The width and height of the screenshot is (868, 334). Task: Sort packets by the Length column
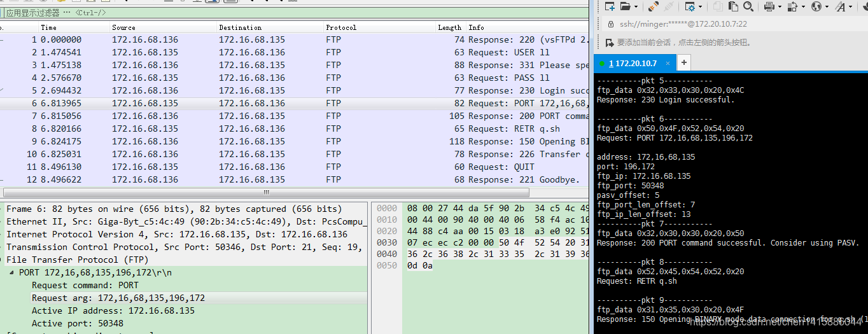click(450, 27)
